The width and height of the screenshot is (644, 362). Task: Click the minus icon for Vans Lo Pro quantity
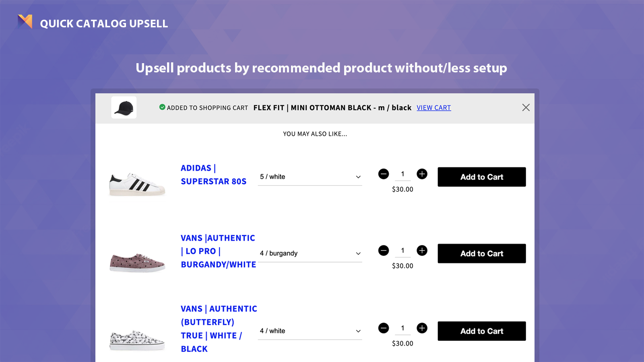pyautogui.click(x=384, y=250)
